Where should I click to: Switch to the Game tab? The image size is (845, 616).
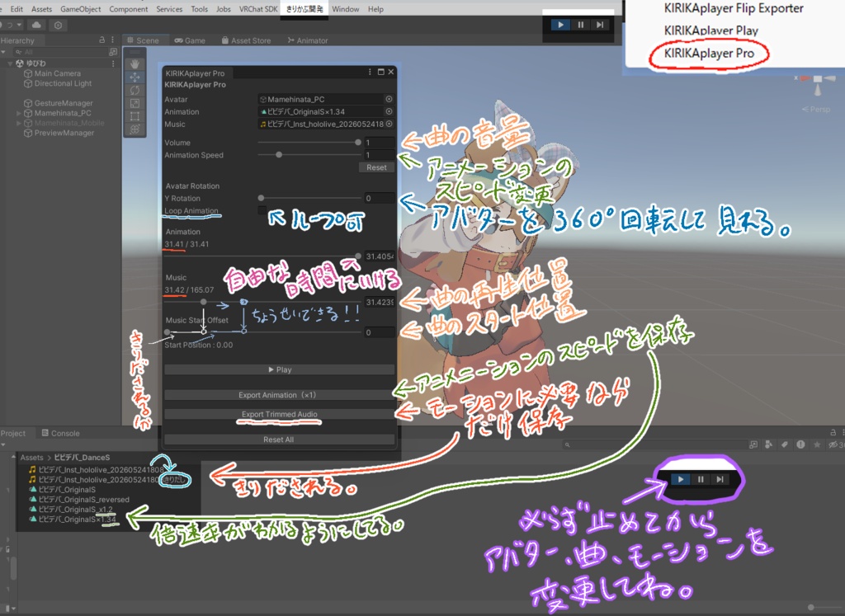190,40
